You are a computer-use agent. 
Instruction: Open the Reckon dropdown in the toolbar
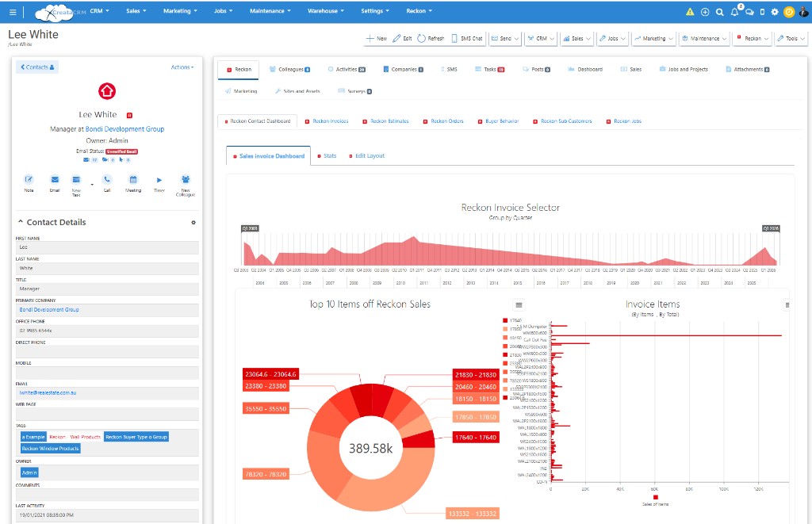(x=753, y=38)
